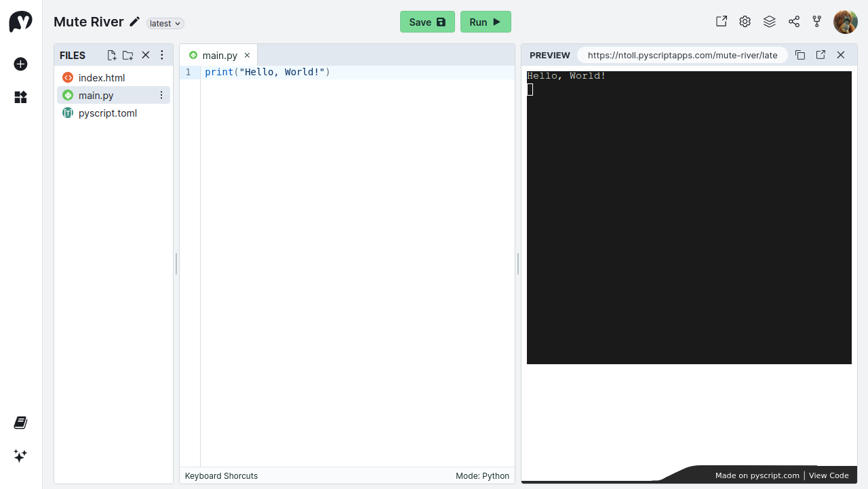This screenshot has height=489, width=868.
Task: Open index.html from the file list
Action: (x=102, y=77)
